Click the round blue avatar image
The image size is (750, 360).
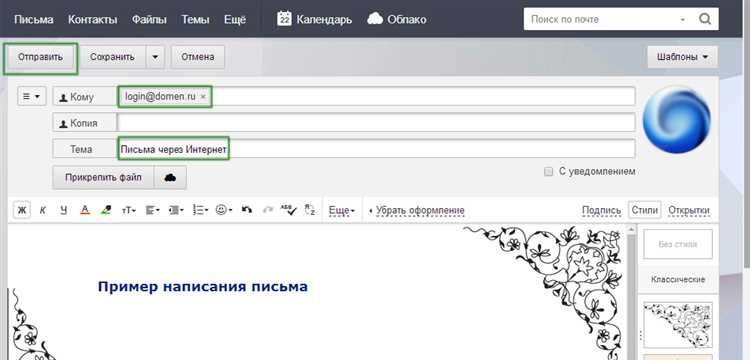[x=677, y=120]
